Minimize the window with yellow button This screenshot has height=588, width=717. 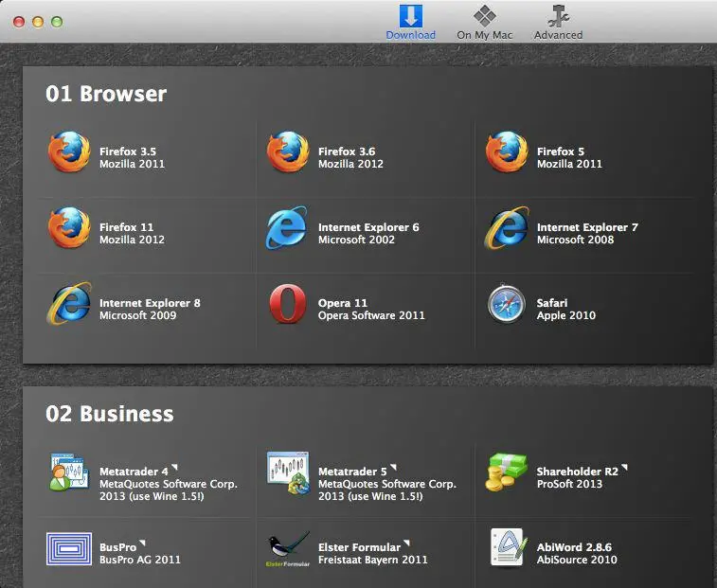tap(38, 22)
